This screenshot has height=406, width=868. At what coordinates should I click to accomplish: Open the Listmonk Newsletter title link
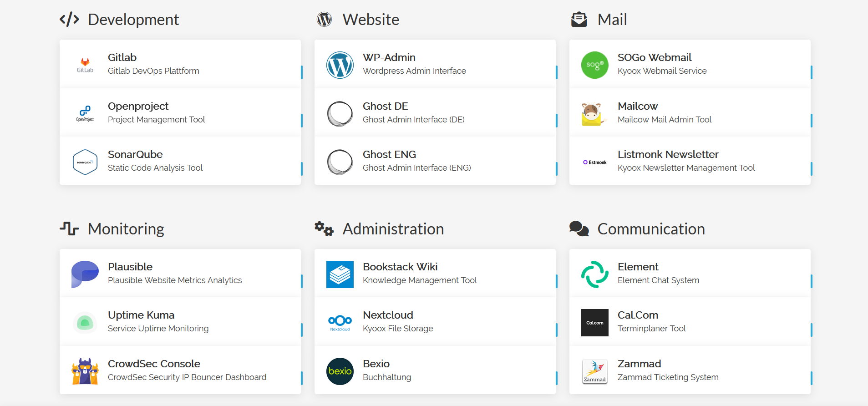668,154
